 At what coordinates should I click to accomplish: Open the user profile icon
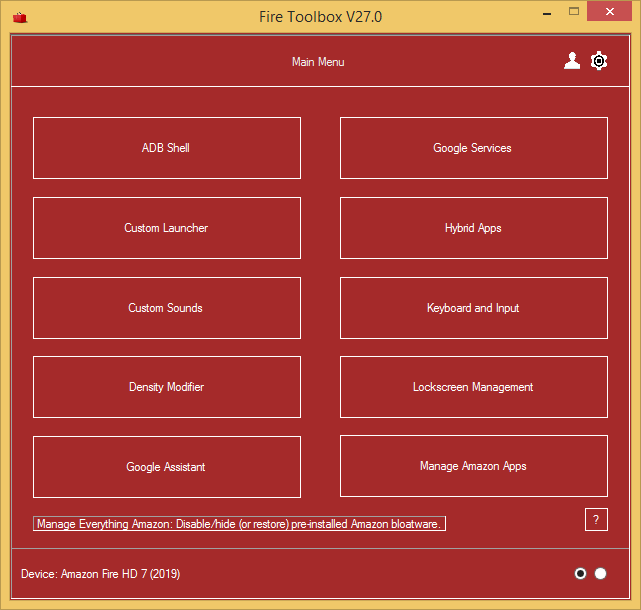click(x=572, y=61)
